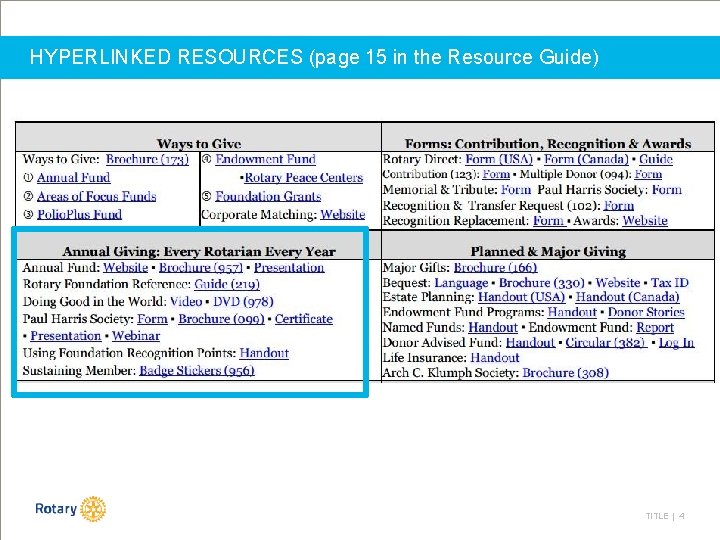Screen dimensions: 720x540
Task: Open Endowment Fund Programs Handout
Action: (572, 313)
